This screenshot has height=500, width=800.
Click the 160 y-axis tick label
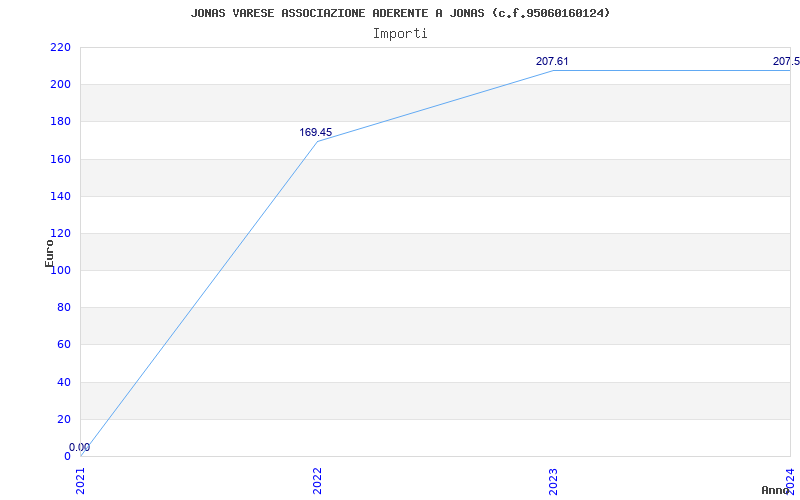point(60,159)
